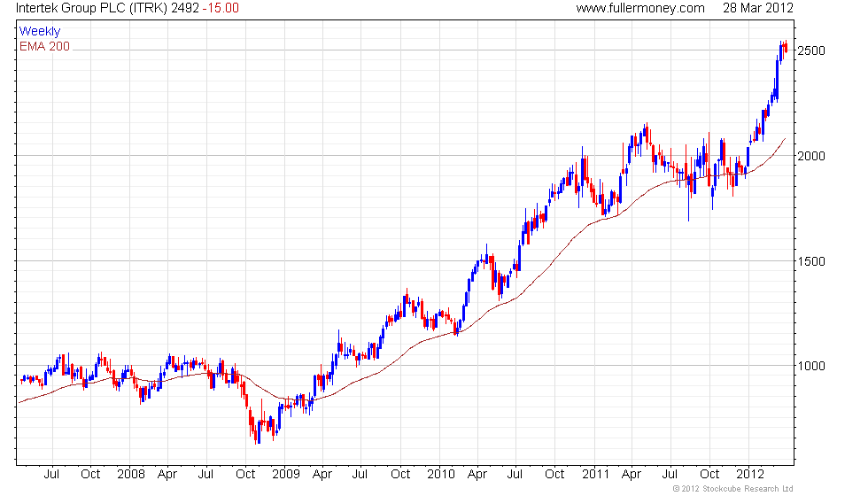Select the EMA 200 legend label
868x496 pixels.
45,46
